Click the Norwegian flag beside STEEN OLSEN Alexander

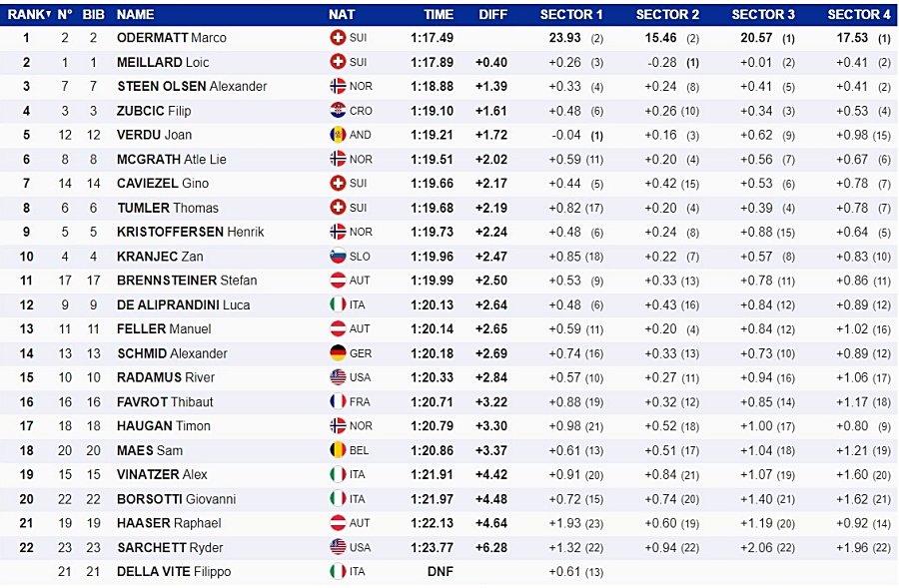pos(338,86)
